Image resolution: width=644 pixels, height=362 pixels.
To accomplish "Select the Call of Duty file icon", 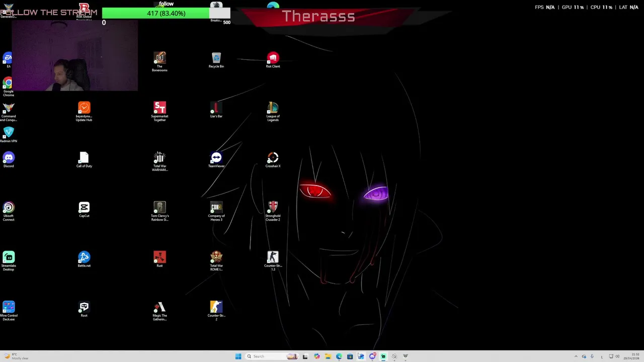I will [x=84, y=160].
